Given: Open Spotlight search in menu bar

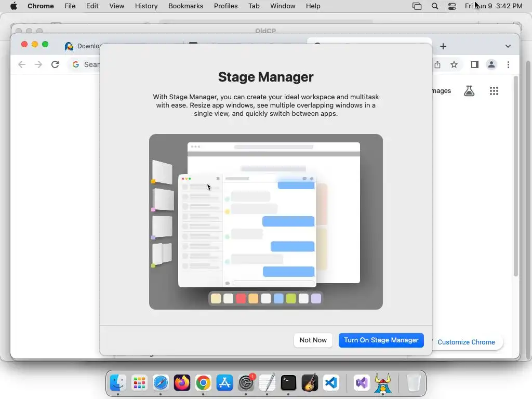Looking at the screenshot, I should 435,6.
